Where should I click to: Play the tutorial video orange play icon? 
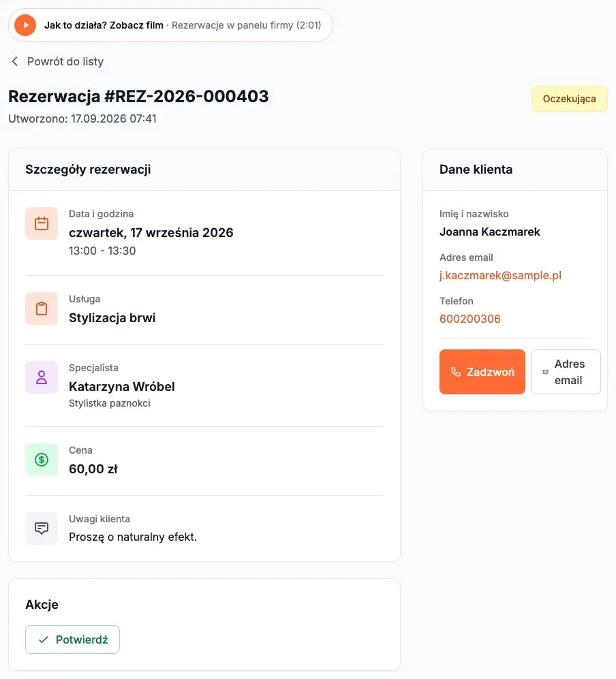(25, 25)
